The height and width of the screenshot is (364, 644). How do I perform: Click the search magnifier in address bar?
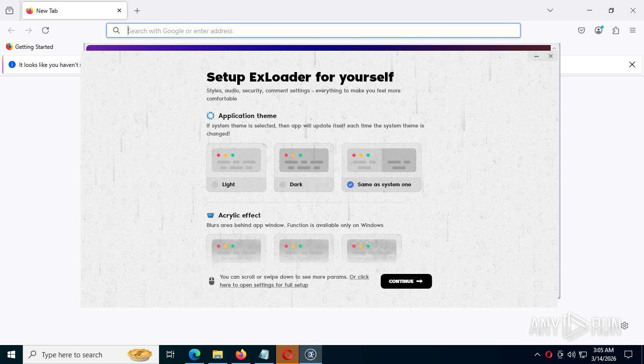116,30
